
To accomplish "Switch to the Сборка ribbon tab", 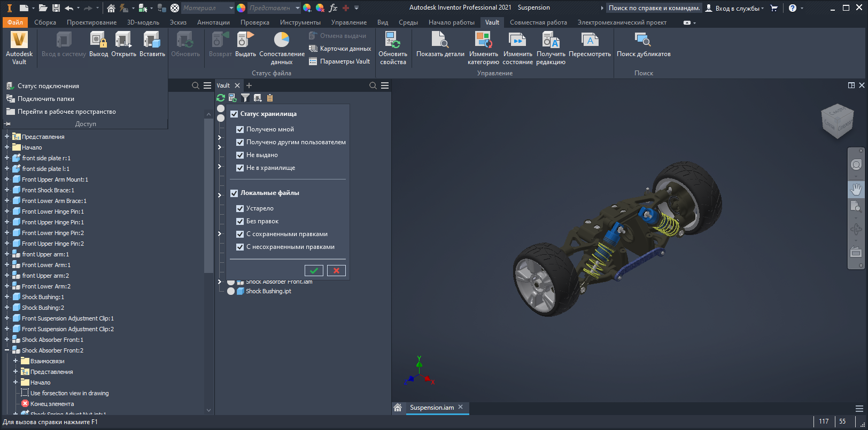I will pyautogui.click(x=45, y=22).
